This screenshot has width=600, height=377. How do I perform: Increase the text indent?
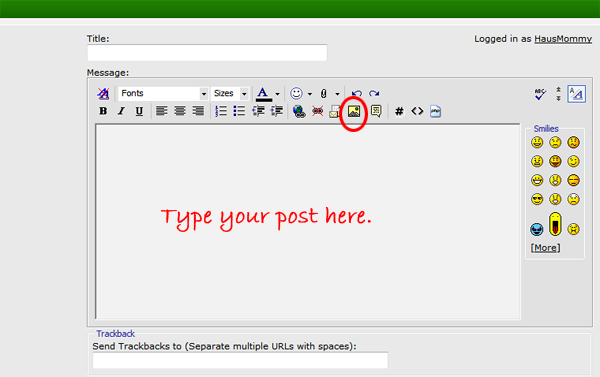pyautogui.click(x=277, y=111)
